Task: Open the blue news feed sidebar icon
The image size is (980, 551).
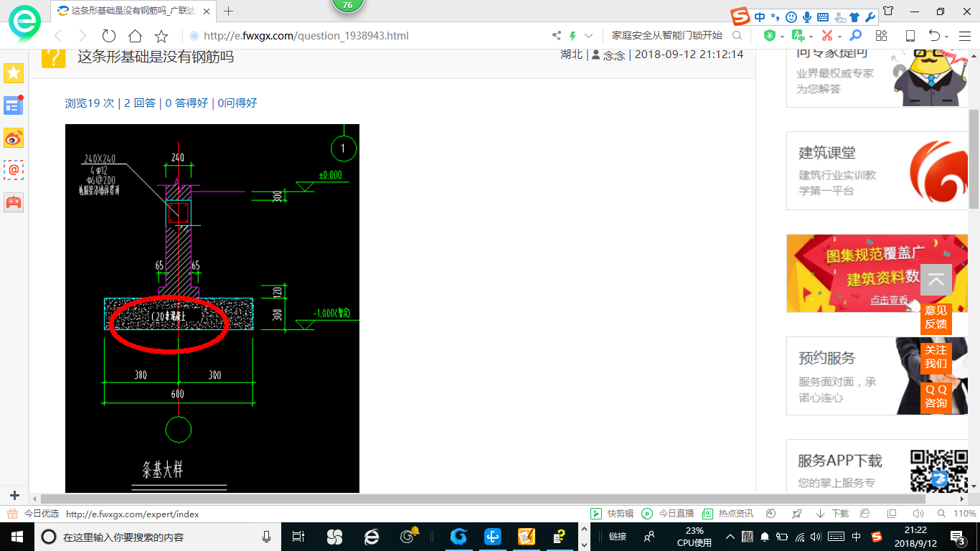Action: [x=14, y=105]
